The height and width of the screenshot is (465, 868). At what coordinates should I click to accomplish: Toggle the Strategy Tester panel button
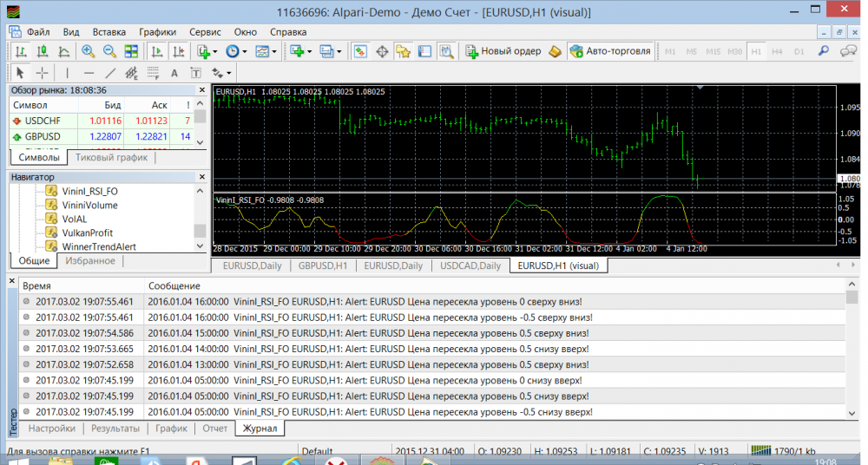(446, 51)
